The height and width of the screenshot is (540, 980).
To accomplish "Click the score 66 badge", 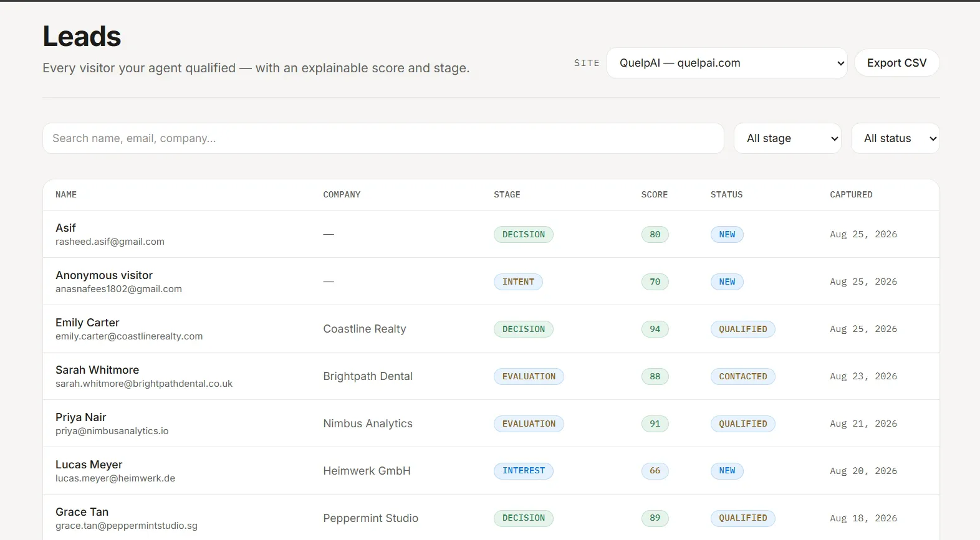I will [655, 471].
